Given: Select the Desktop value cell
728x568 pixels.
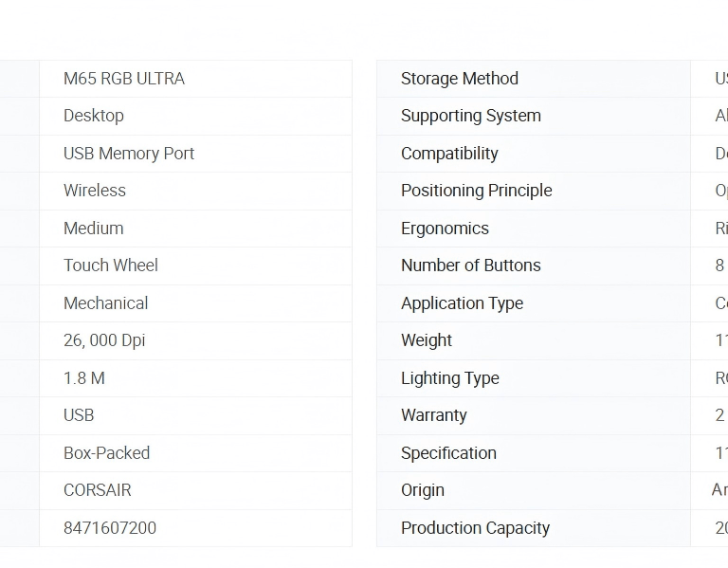Looking at the screenshot, I should click(x=94, y=116).
